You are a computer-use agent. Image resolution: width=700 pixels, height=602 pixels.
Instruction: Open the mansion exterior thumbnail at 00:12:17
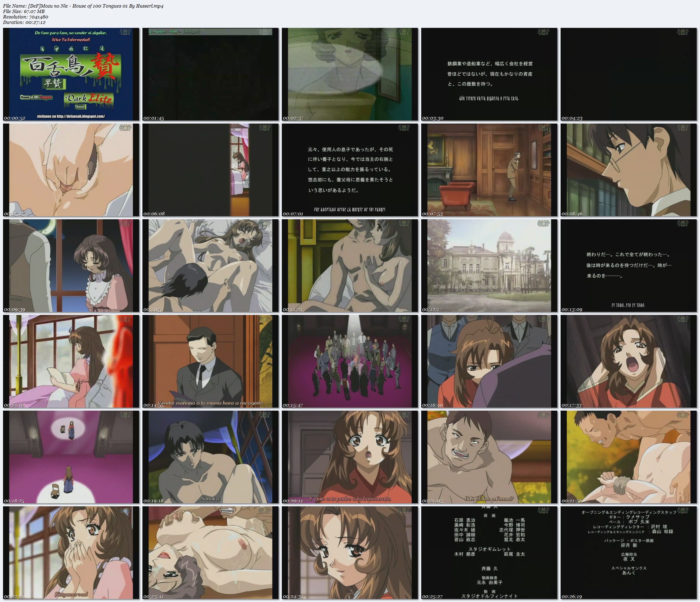[489, 266]
